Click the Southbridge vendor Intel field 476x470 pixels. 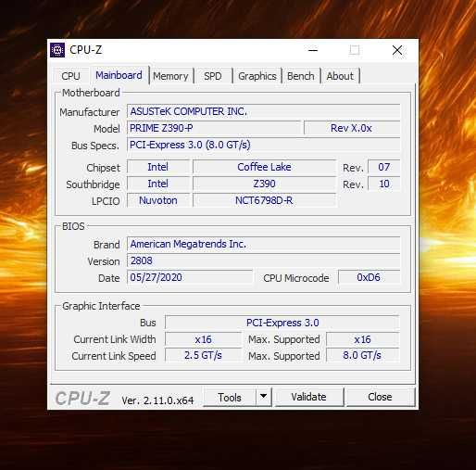pos(158,184)
